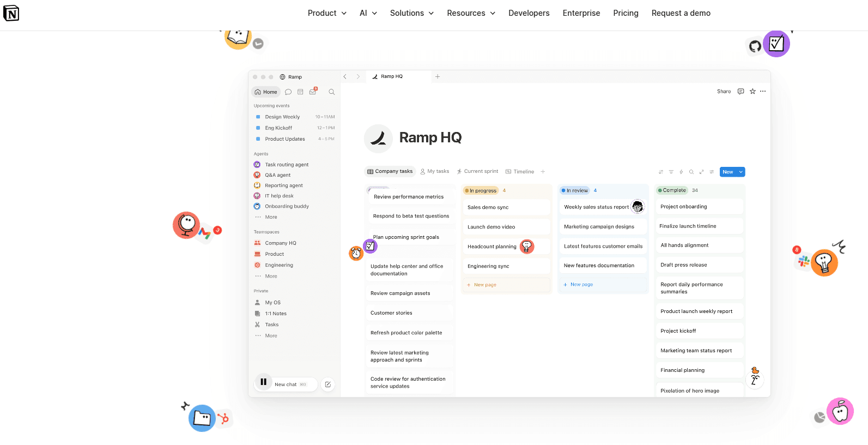Click the filter lines icon in database toolbar
The width and height of the screenshot is (868, 445).
click(x=671, y=172)
